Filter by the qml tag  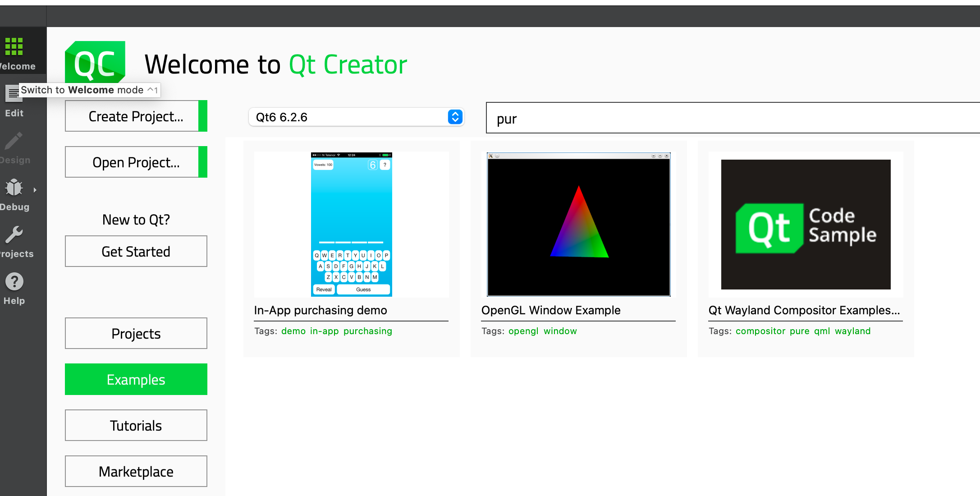(822, 331)
